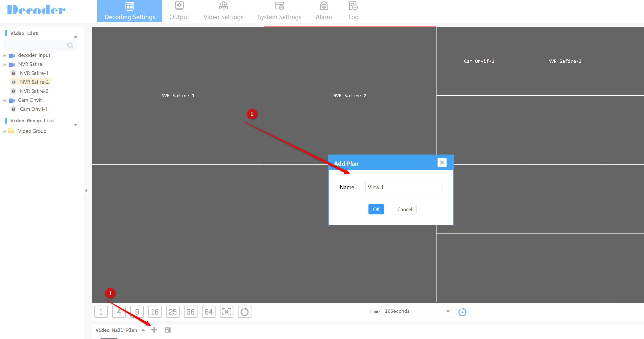Select the decoder_input device entry

click(34, 55)
